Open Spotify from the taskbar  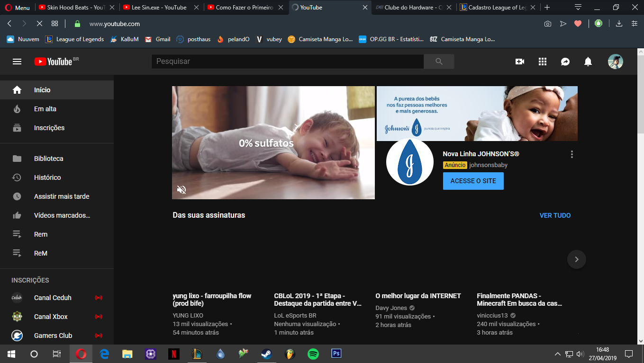[x=313, y=354]
